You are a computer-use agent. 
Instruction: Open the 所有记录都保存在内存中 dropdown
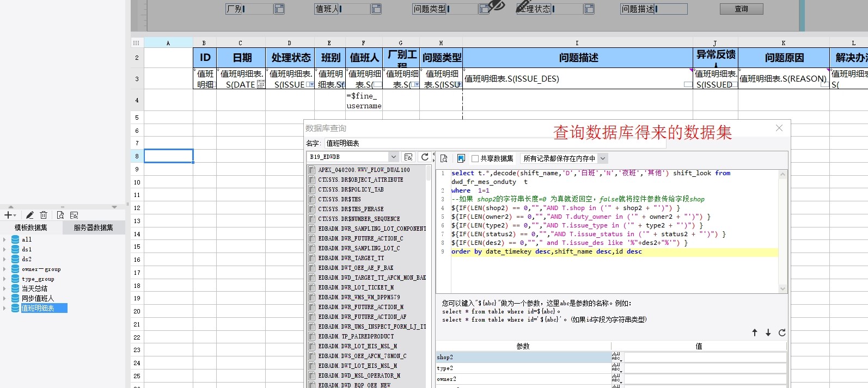602,158
